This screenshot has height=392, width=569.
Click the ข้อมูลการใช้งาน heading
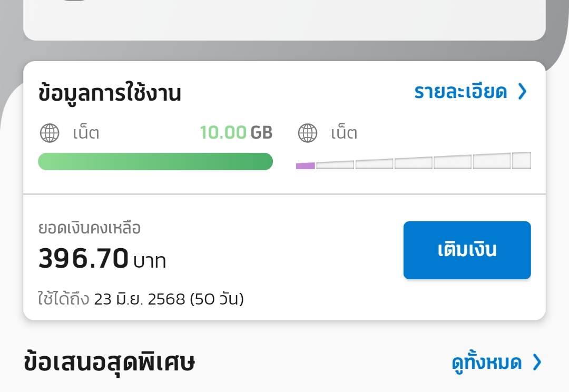[x=110, y=93]
